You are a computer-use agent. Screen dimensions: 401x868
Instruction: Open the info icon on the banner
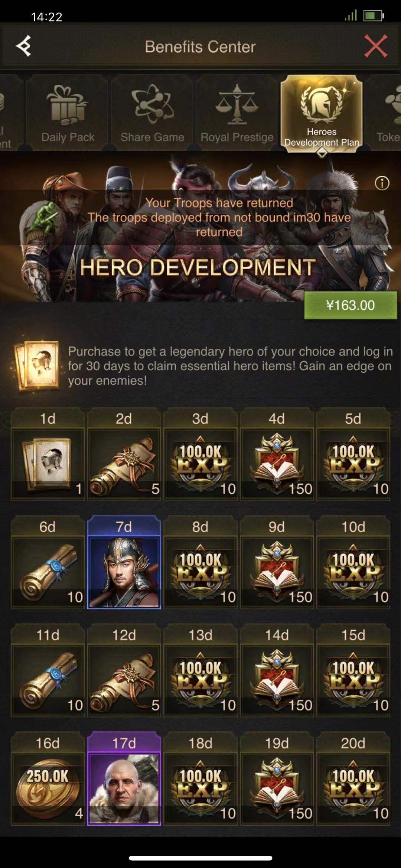(x=382, y=183)
